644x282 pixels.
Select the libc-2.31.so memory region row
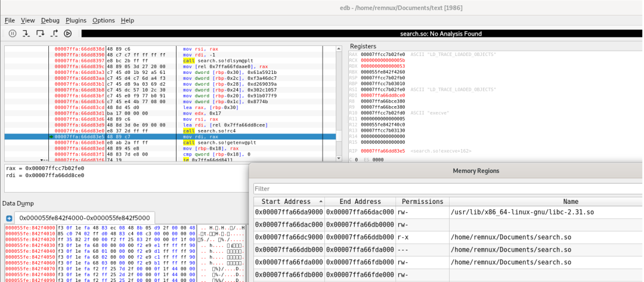(x=447, y=212)
